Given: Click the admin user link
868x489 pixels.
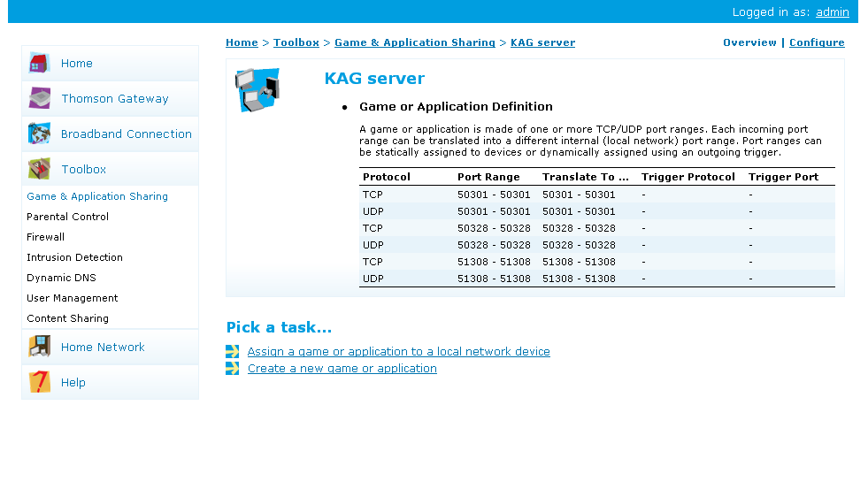Looking at the screenshot, I should pyautogui.click(x=832, y=12).
